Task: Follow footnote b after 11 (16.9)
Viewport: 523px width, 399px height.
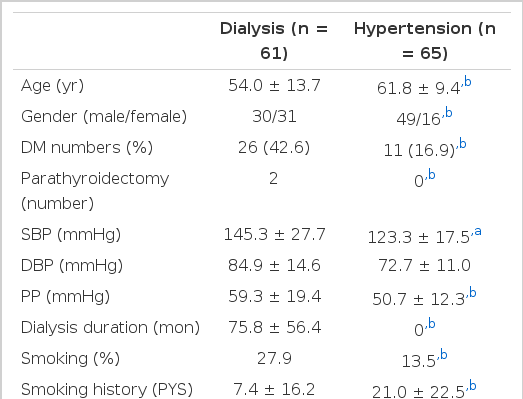Action: (x=463, y=144)
